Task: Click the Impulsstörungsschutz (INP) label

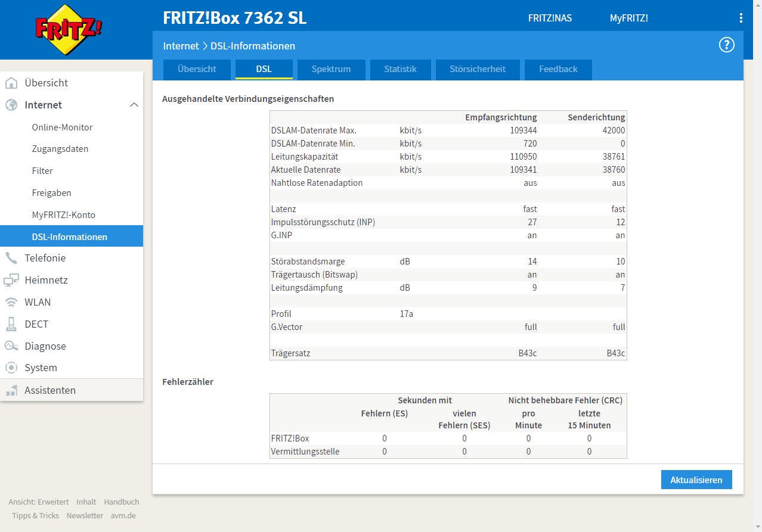Action: [x=323, y=222]
